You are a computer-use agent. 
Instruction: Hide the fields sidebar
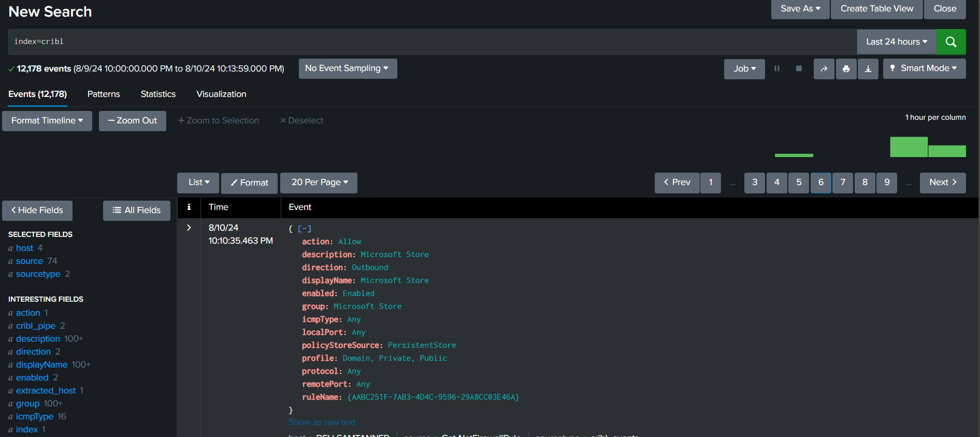[x=37, y=210]
